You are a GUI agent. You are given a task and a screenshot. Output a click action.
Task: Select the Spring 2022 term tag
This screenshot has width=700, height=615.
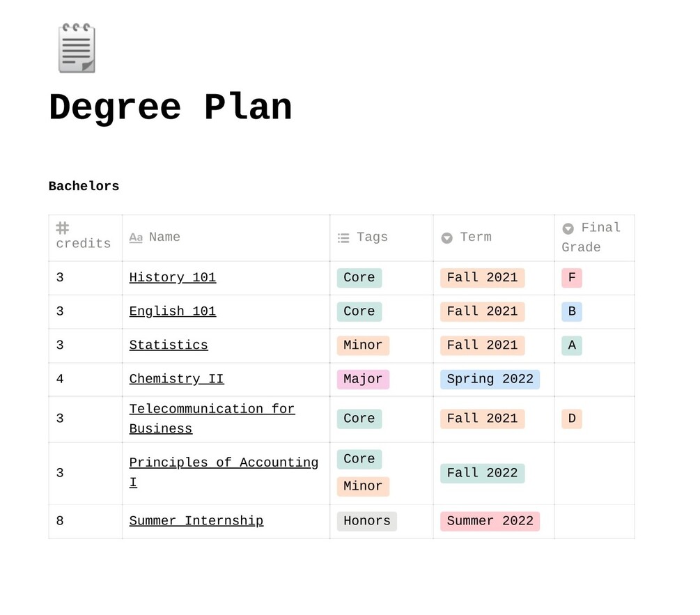(490, 379)
